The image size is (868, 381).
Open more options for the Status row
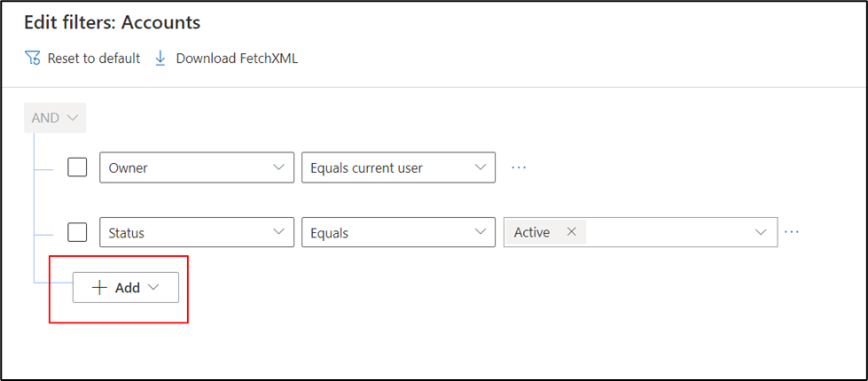point(792,232)
